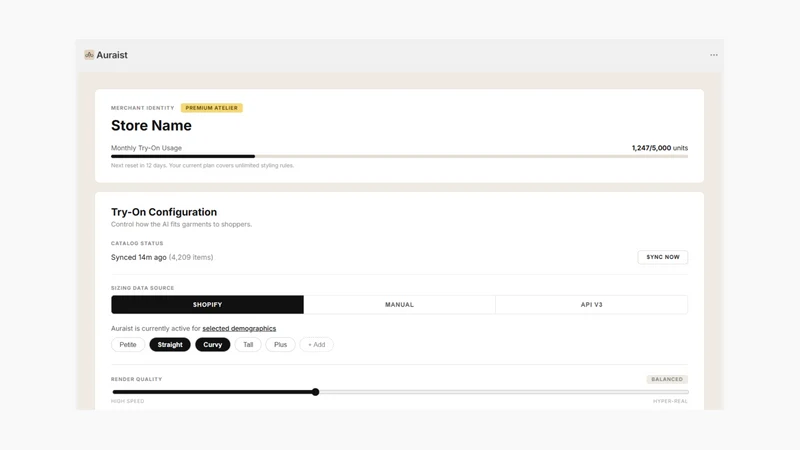Open the selected demographics link

click(239, 329)
